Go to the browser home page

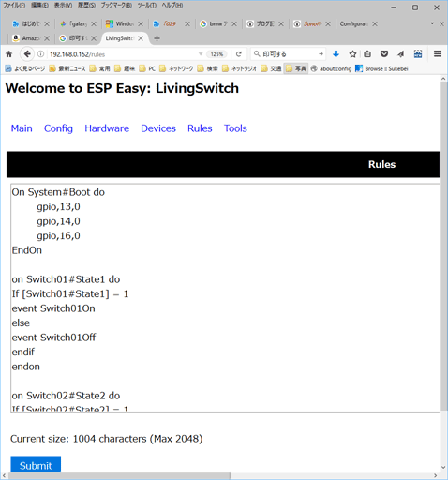point(8,54)
